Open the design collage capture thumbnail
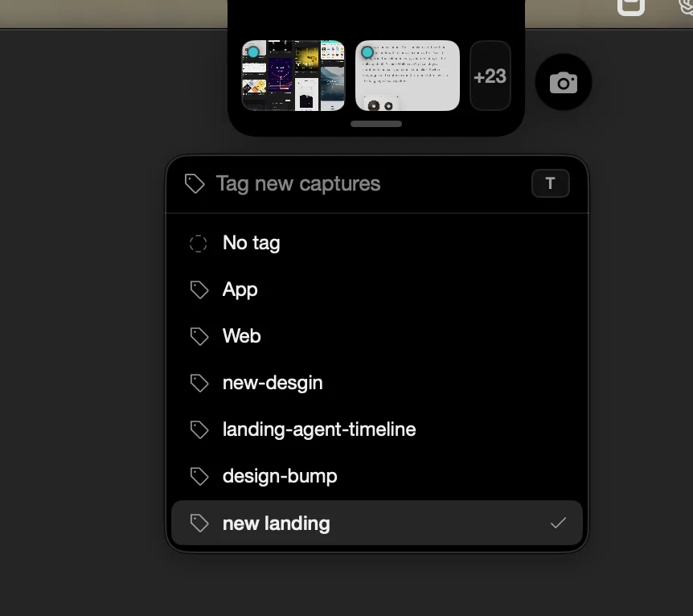 tap(293, 76)
